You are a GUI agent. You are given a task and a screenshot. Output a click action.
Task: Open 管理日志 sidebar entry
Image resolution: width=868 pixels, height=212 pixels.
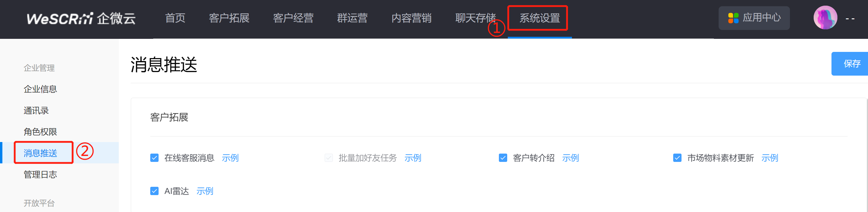pyautogui.click(x=40, y=174)
